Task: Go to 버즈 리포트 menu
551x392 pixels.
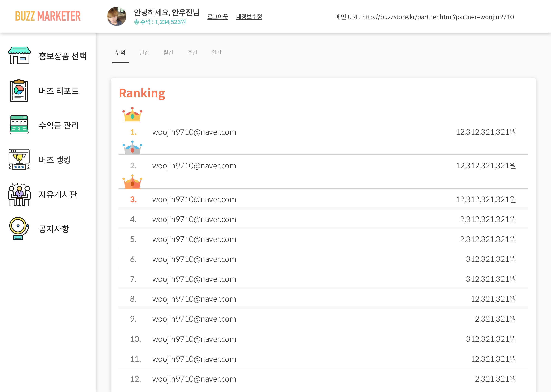Action: 59,91
